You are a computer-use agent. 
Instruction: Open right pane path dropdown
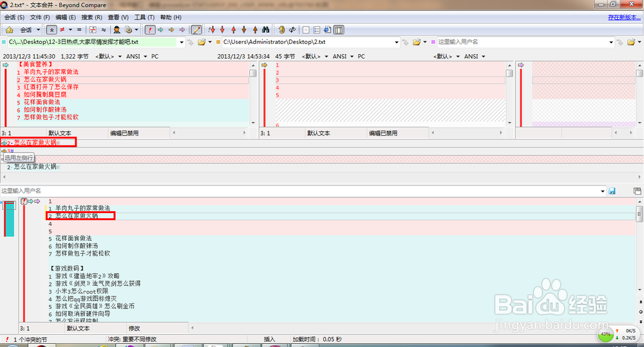pyautogui.click(x=611, y=42)
